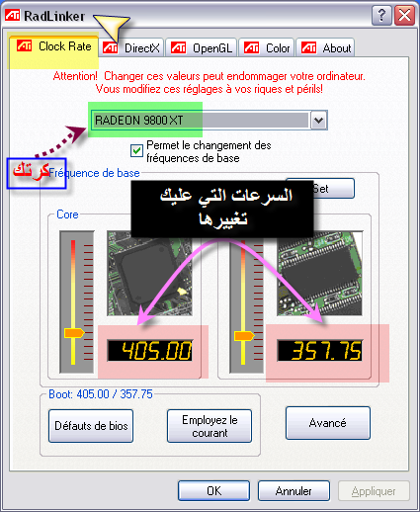Click the ATI icon on the DirectX tab
The image size is (420, 512).
click(110, 47)
